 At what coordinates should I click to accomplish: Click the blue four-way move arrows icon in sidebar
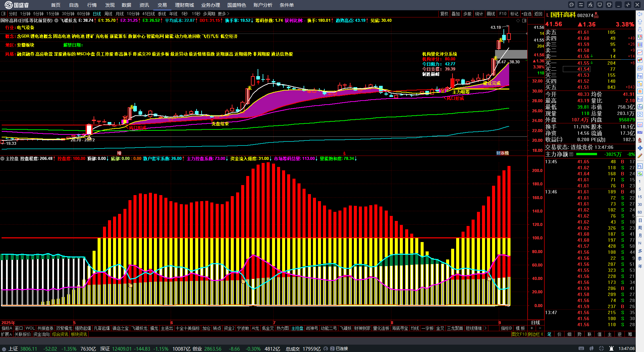coord(640,148)
